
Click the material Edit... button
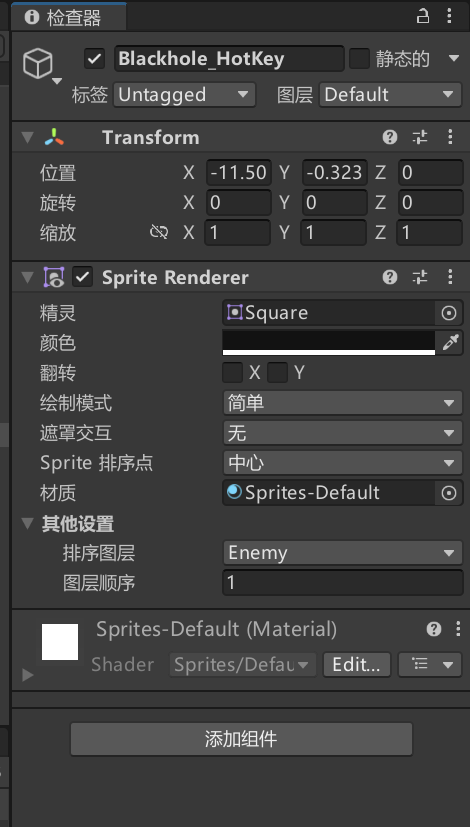(x=357, y=665)
